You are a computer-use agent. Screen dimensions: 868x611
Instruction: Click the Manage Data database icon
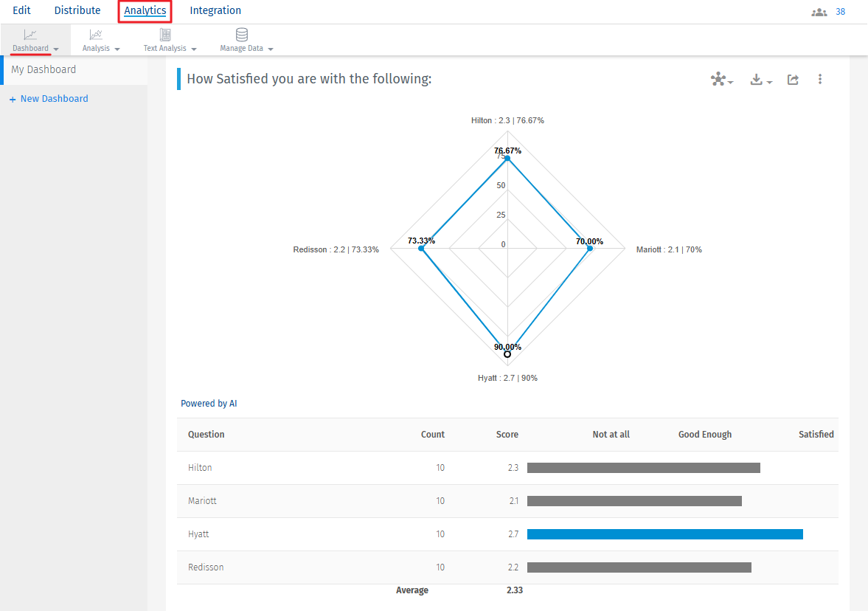241,35
